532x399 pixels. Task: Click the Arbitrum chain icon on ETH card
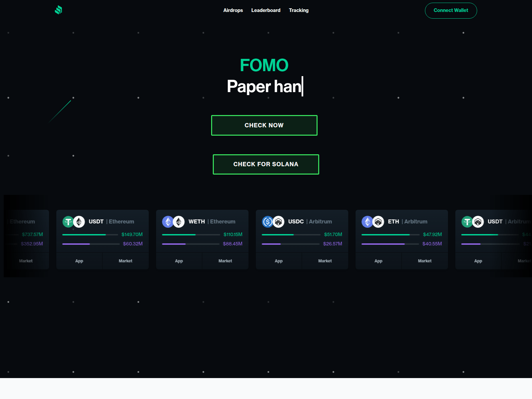(x=378, y=222)
